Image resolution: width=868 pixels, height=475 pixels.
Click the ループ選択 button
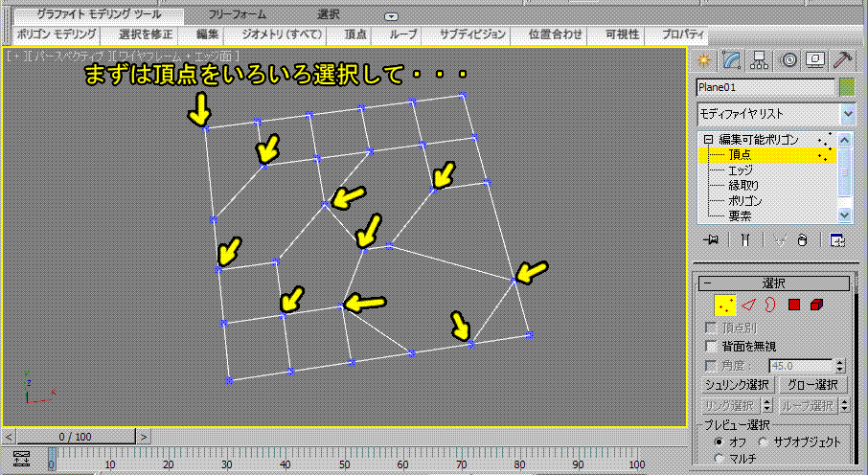(808, 405)
